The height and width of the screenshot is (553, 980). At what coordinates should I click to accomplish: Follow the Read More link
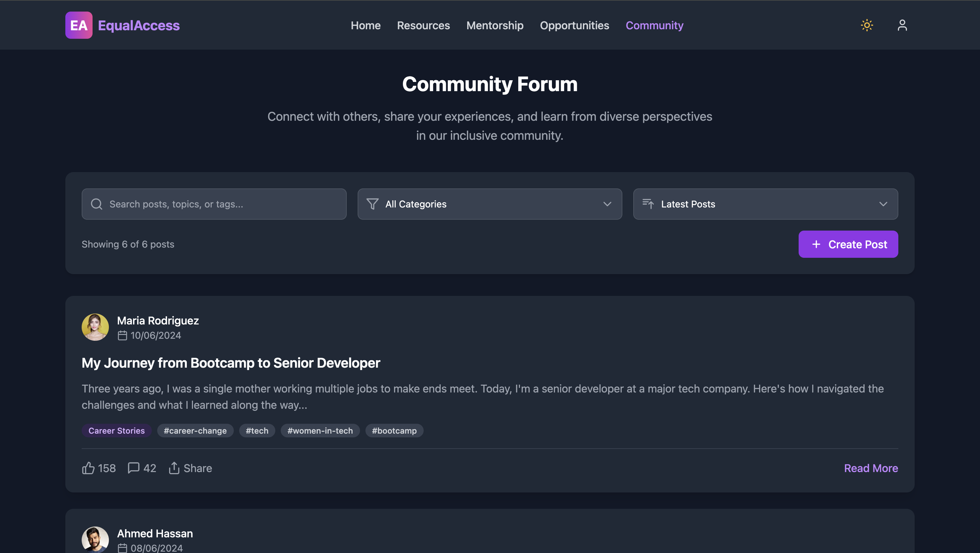click(x=870, y=468)
